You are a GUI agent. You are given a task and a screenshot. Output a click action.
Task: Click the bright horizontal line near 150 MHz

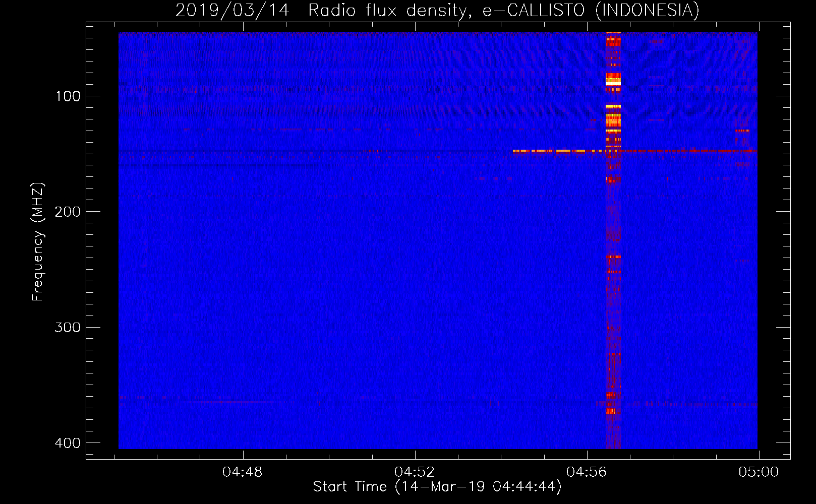[x=634, y=151]
